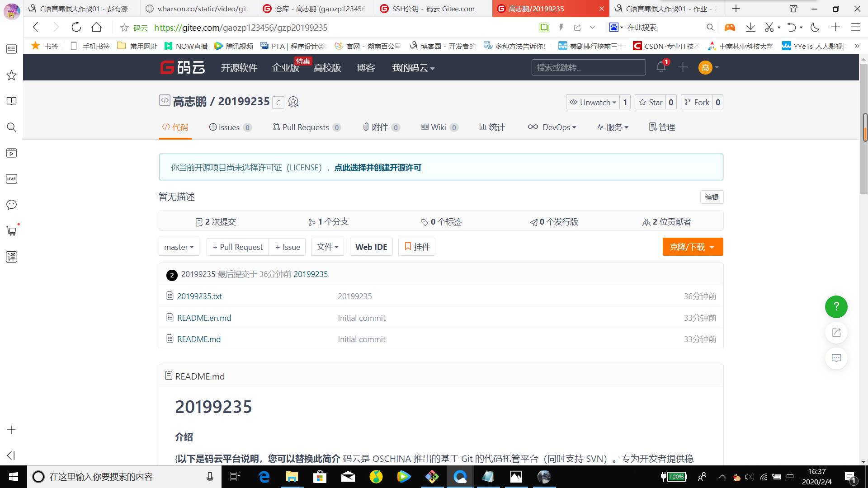Click the notification bell icon
Screen dimensions: 868x488
pyautogui.click(x=661, y=67)
